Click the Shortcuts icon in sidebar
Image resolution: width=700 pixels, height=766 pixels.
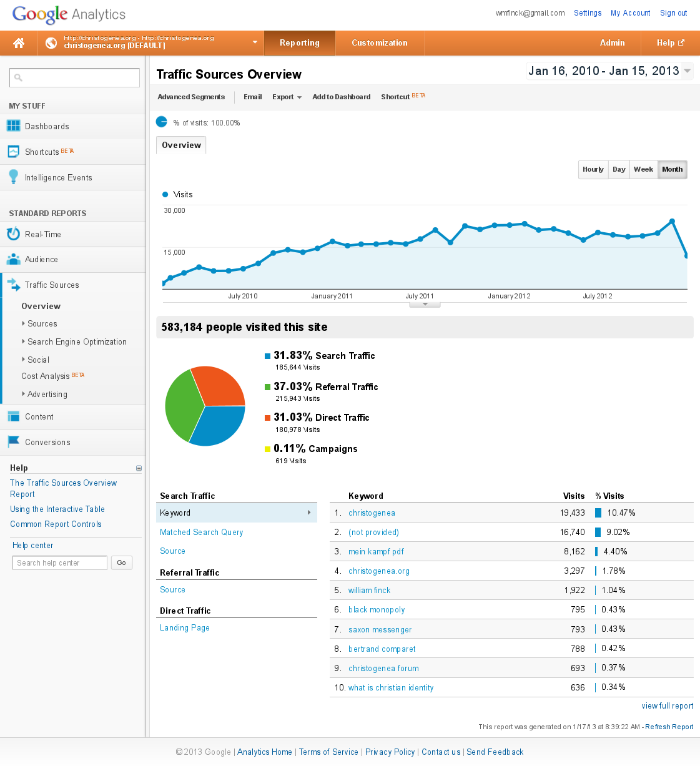tap(13, 152)
